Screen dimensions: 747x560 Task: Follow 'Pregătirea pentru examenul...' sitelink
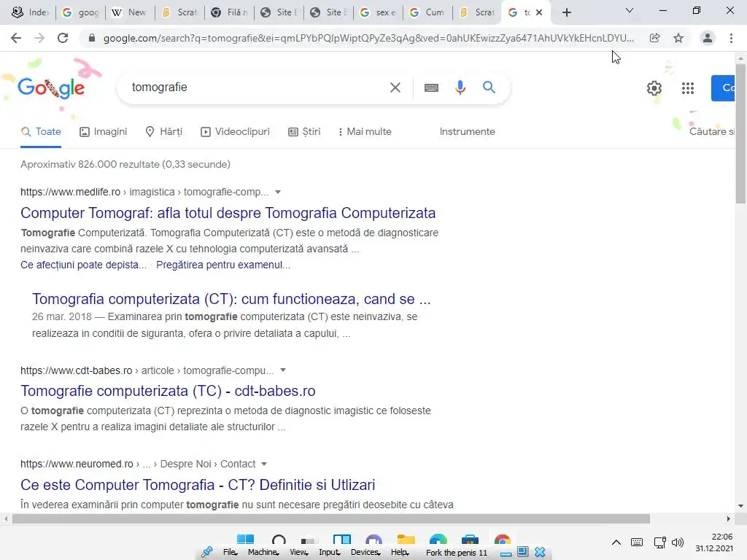(x=223, y=265)
